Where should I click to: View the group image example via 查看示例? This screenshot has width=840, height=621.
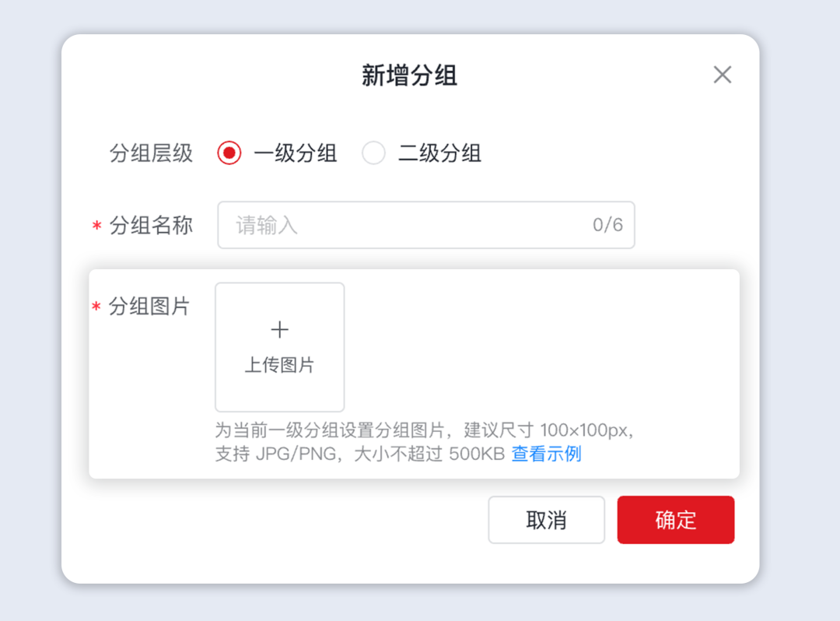pyautogui.click(x=547, y=454)
